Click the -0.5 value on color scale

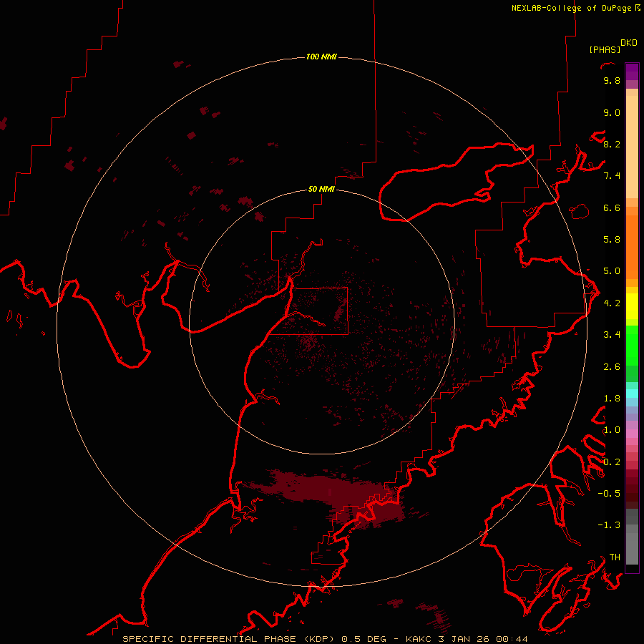coord(609,494)
